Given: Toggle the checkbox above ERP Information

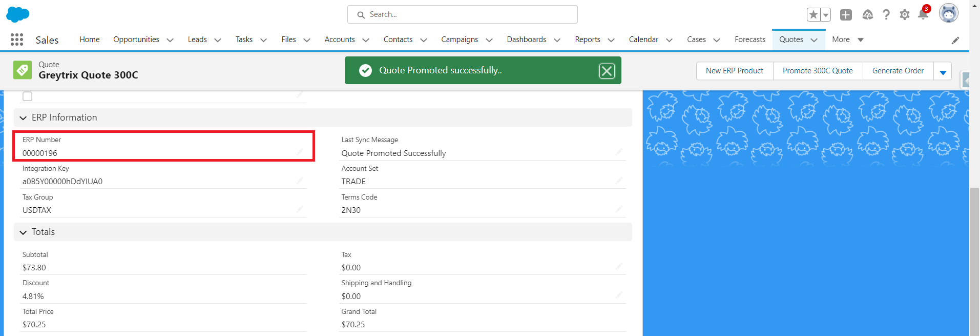Looking at the screenshot, I should [x=28, y=96].
